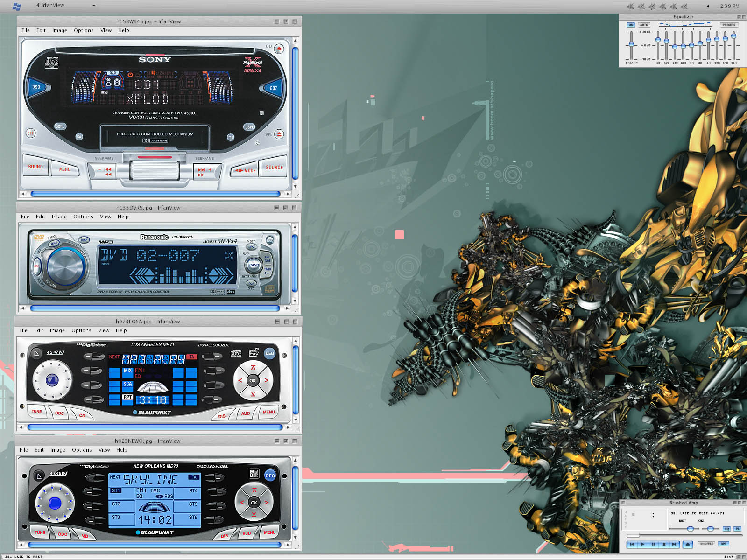Click the up scroll arrow in h158WX45.jpg window
The height and width of the screenshot is (560, 747).
coord(295,41)
